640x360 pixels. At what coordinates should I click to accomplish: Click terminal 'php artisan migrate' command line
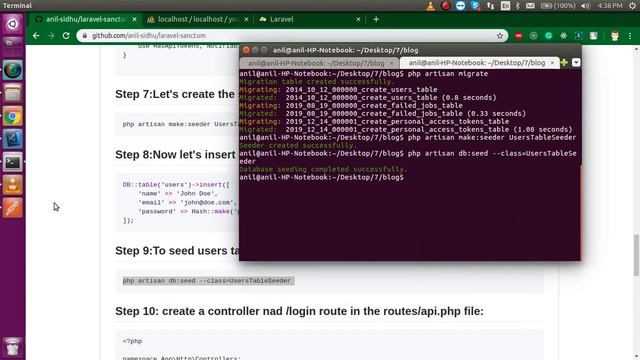pos(364,74)
